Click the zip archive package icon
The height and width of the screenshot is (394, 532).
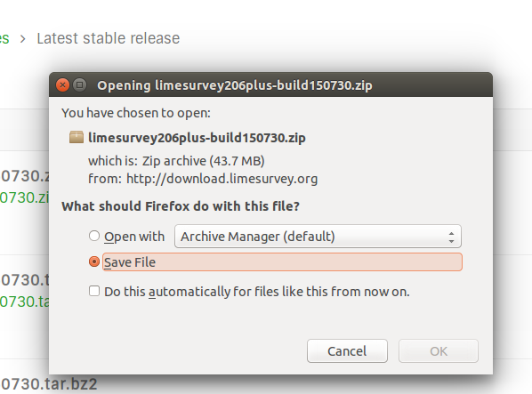pyautogui.click(x=77, y=137)
